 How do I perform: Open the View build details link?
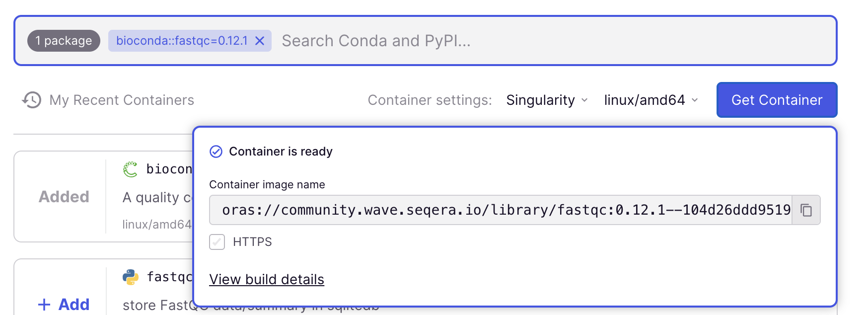267,280
